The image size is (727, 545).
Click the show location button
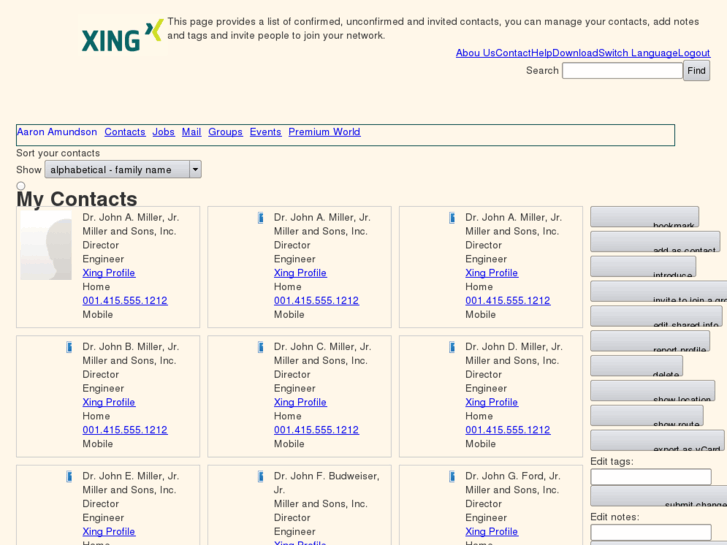coord(653,391)
